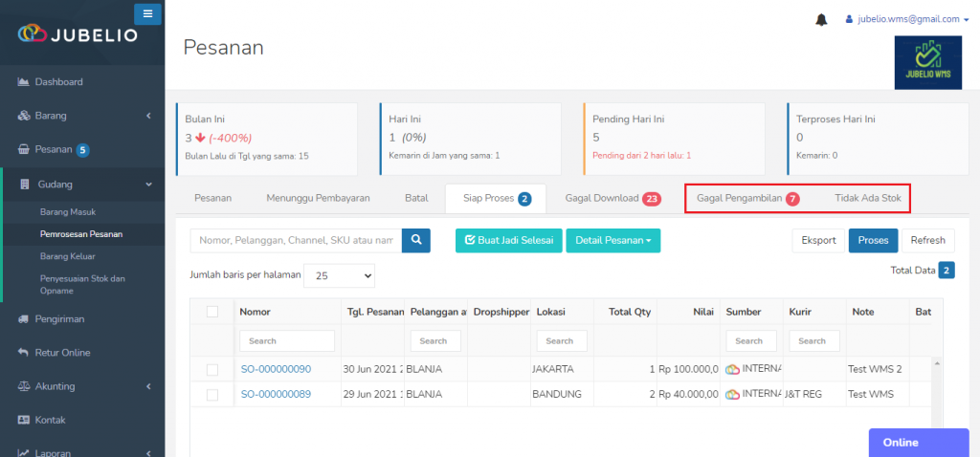Click the Kurir column search field
980x457 pixels.
[x=814, y=341]
